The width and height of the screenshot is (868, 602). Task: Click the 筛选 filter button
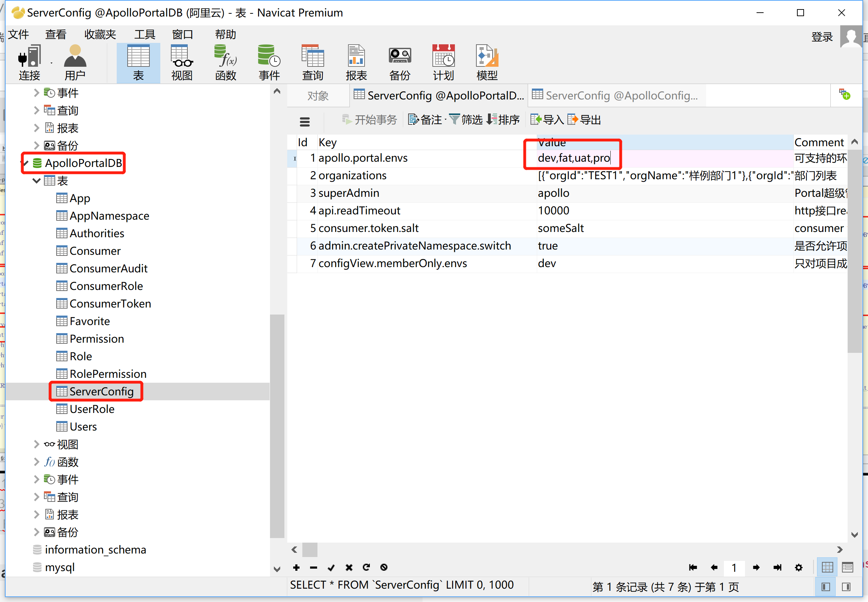pos(466,119)
